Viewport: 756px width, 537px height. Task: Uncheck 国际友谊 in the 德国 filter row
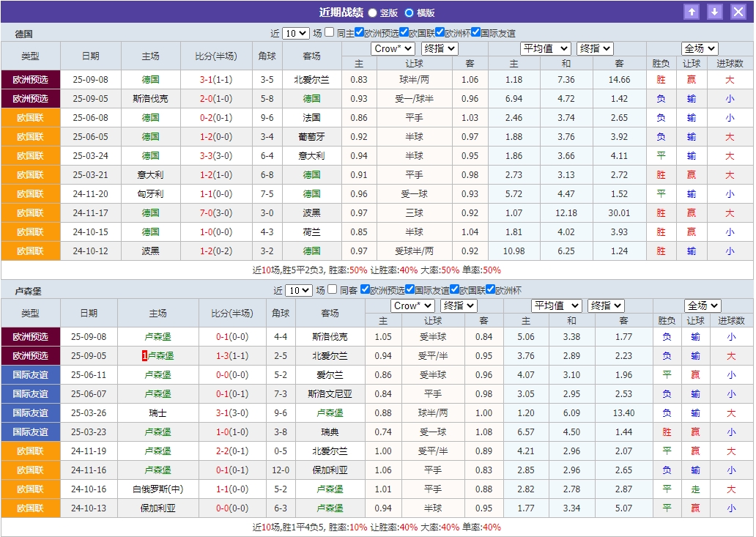pyautogui.click(x=475, y=33)
